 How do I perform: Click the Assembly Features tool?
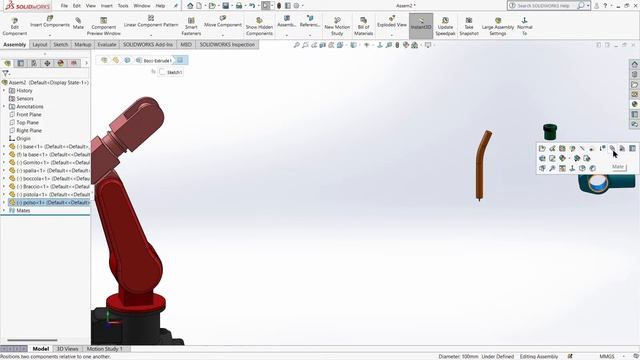287,22
